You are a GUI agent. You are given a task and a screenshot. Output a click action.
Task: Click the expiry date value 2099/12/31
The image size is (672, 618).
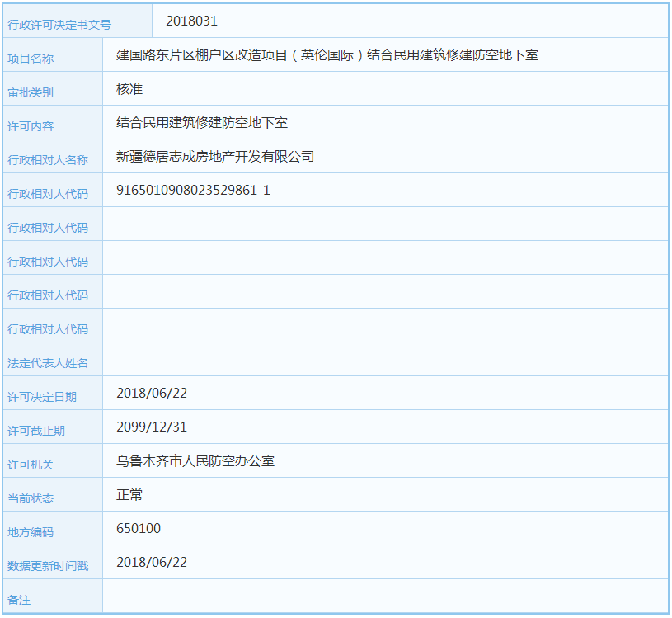[152, 427]
